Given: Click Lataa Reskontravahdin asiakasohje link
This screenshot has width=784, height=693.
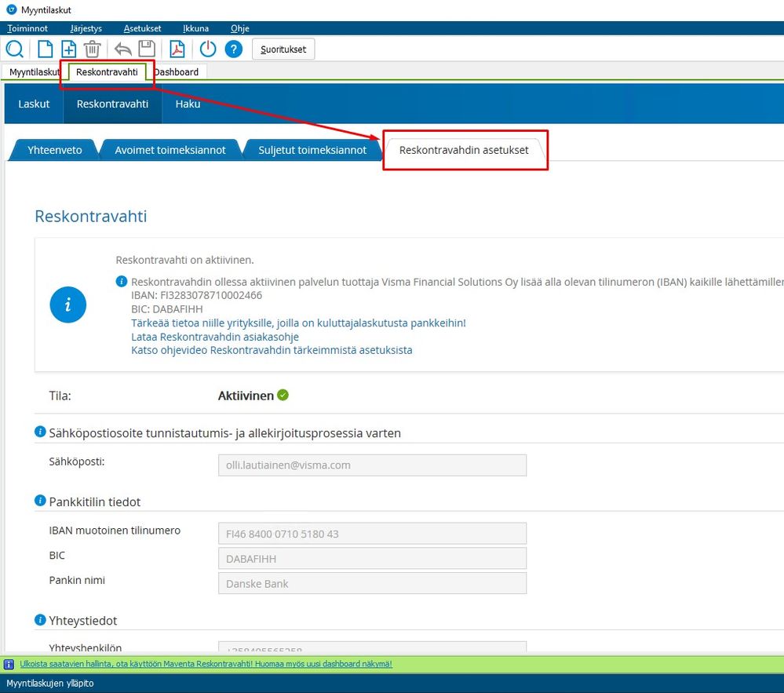Looking at the screenshot, I should coord(215,337).
